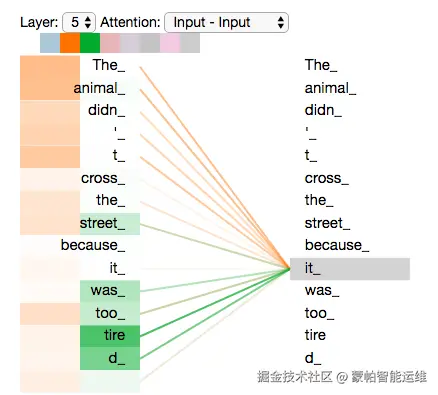Click 'tire' token in left column

point(115,335)
